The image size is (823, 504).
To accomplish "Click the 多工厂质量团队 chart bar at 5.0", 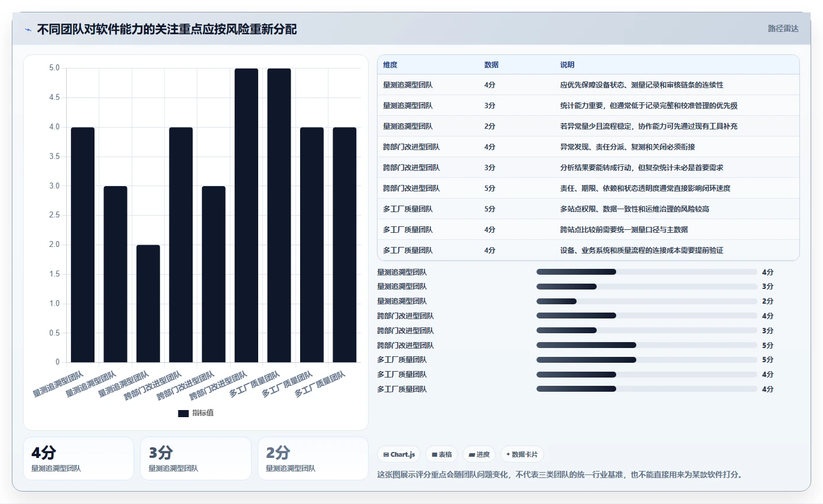I will (279, 215).
